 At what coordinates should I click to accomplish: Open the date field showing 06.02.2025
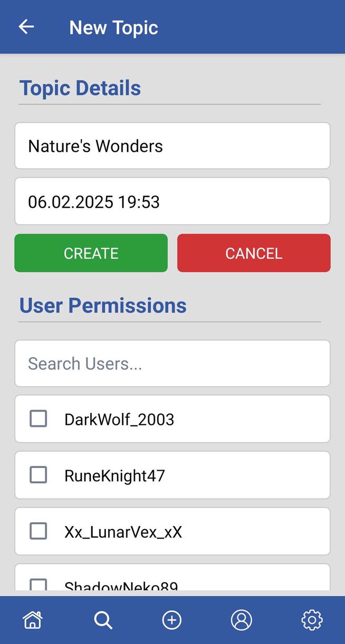pos(172,201)
